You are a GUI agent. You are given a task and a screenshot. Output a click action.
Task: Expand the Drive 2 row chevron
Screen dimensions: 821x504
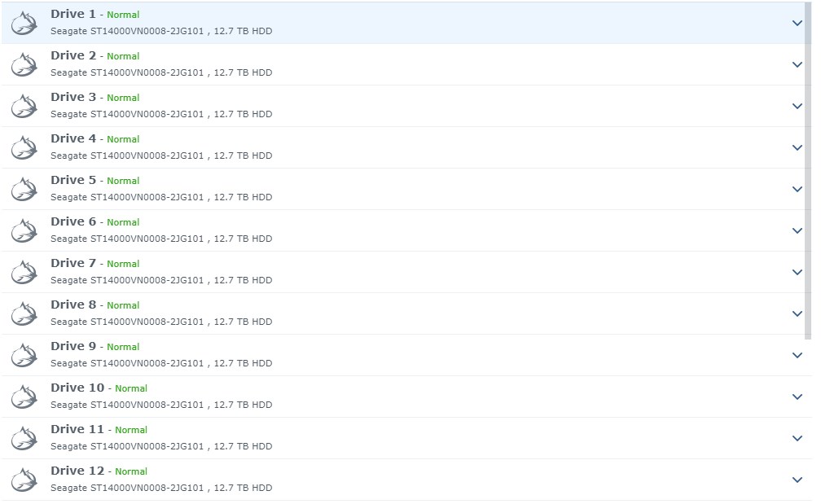797,64
